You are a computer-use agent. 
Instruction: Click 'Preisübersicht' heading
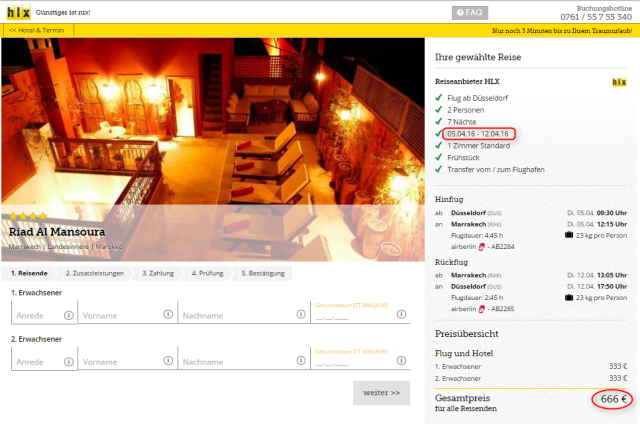(467, 334)
